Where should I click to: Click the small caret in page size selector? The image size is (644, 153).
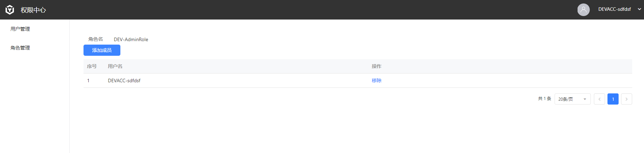pos(585,99)
